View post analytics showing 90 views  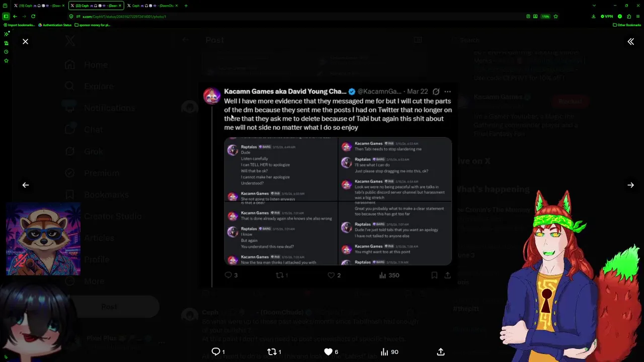389,352
